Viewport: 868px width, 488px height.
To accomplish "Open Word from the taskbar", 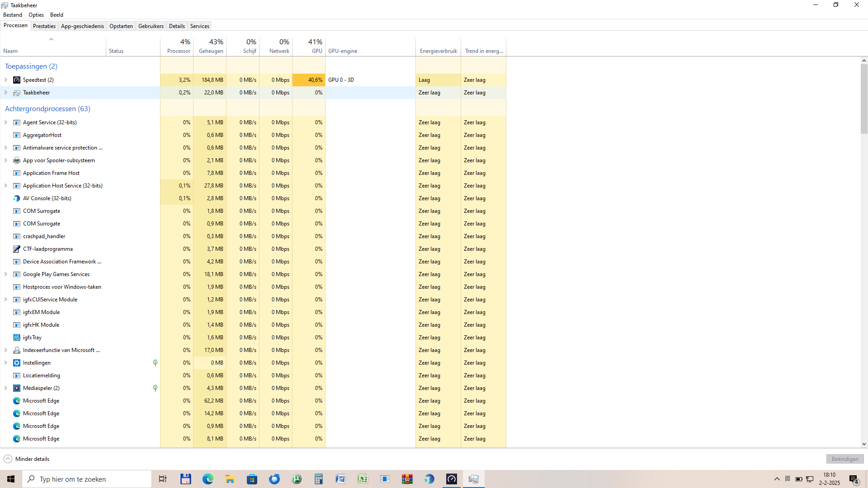I will [341, 479].
